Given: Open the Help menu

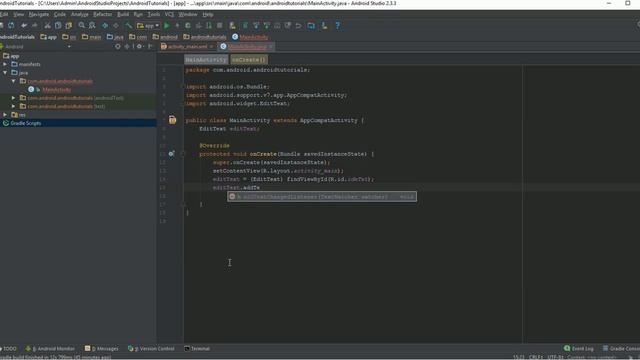Looking at the screenshot, I should click(208, 14).
